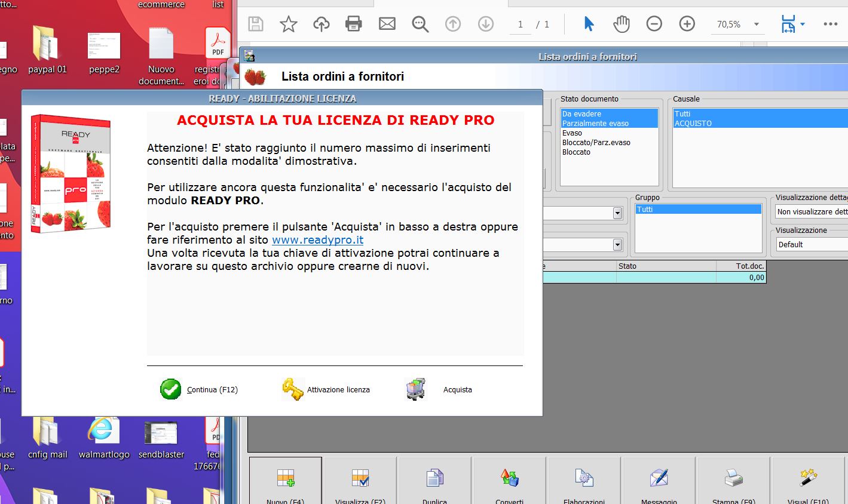Select the 'peppe2' desktop file
Viewport: 848px width, 504px height.
tap(104, 53)
